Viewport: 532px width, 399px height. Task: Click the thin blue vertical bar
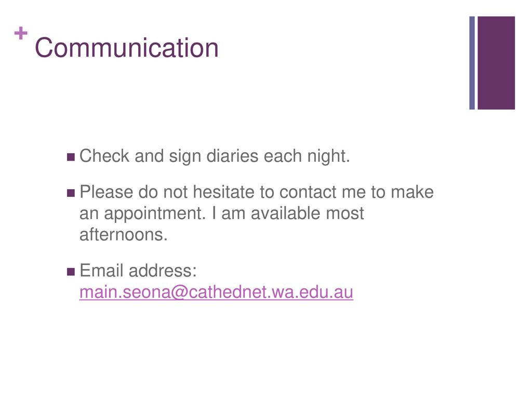472,63
